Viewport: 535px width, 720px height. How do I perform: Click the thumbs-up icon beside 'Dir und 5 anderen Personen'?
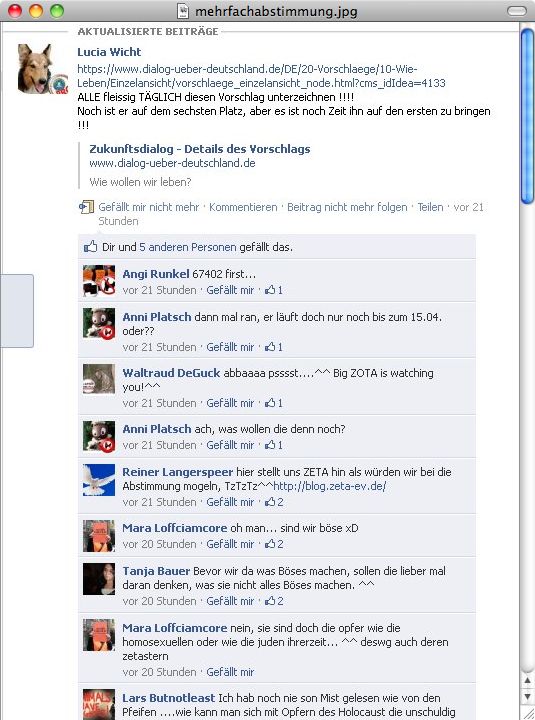90,247
